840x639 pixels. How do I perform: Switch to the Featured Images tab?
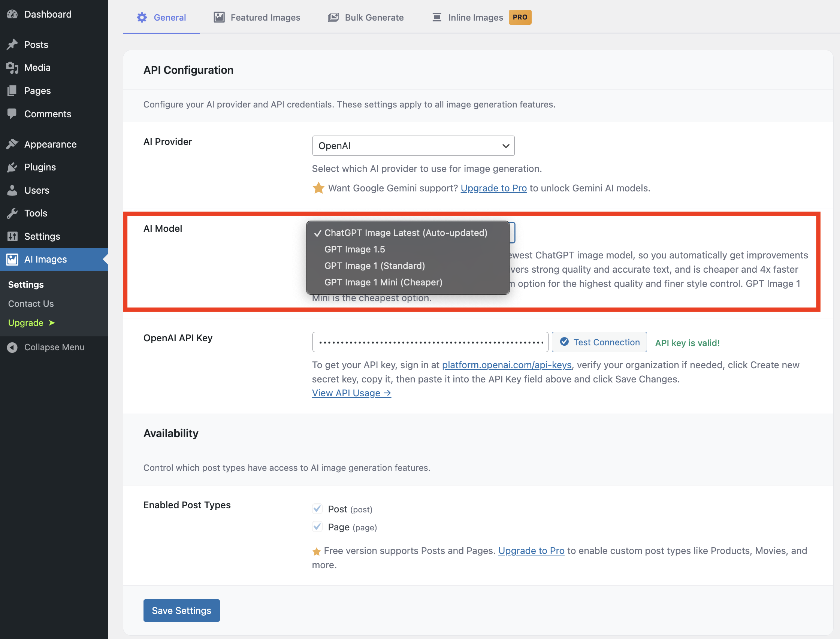(257, 18)
